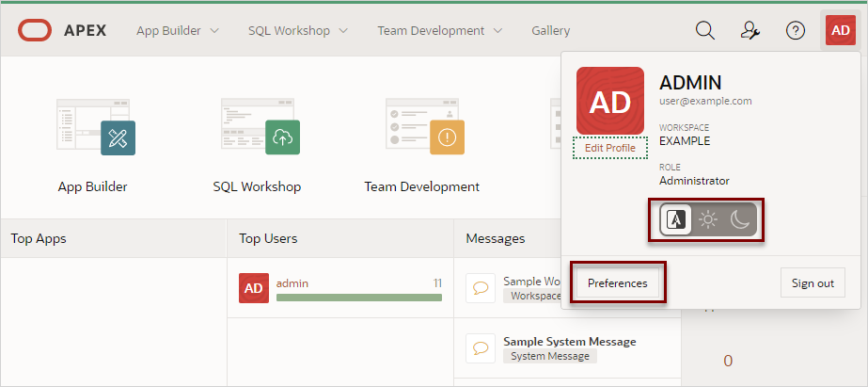
Task: Click admin's green activity bar
Action: [x=358, y=298]
